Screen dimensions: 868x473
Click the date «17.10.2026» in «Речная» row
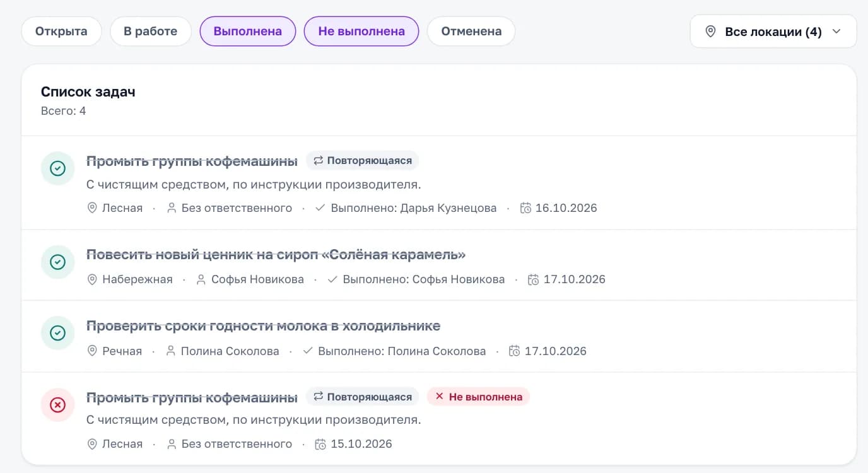point(555,351)
